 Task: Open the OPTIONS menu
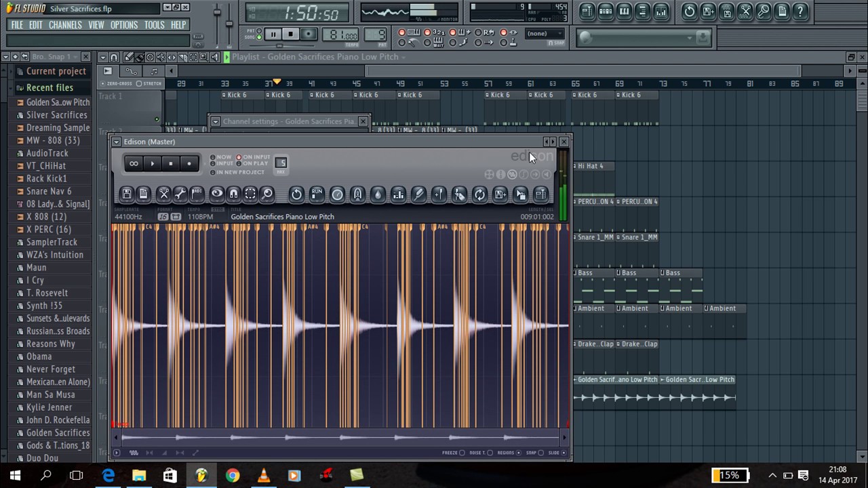click(x=124, y=25)
